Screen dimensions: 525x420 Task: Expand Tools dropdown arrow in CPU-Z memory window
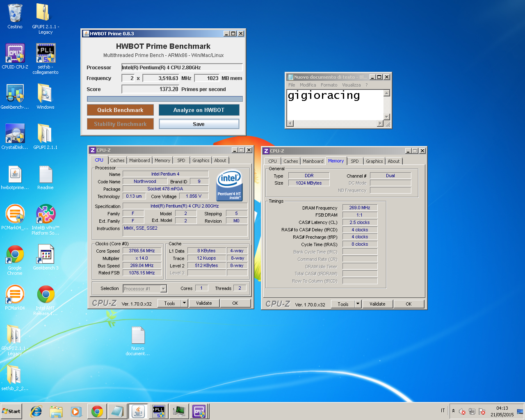tap(358, 304)
